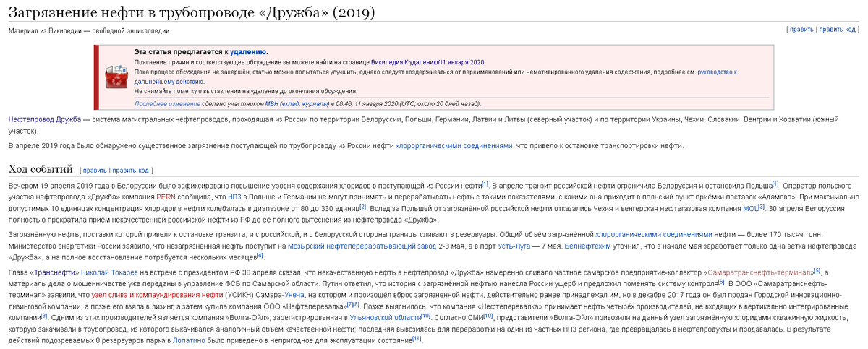Click 'Ход событий' section heading
This screenshot has height=349, width=868.
[41, 169]
